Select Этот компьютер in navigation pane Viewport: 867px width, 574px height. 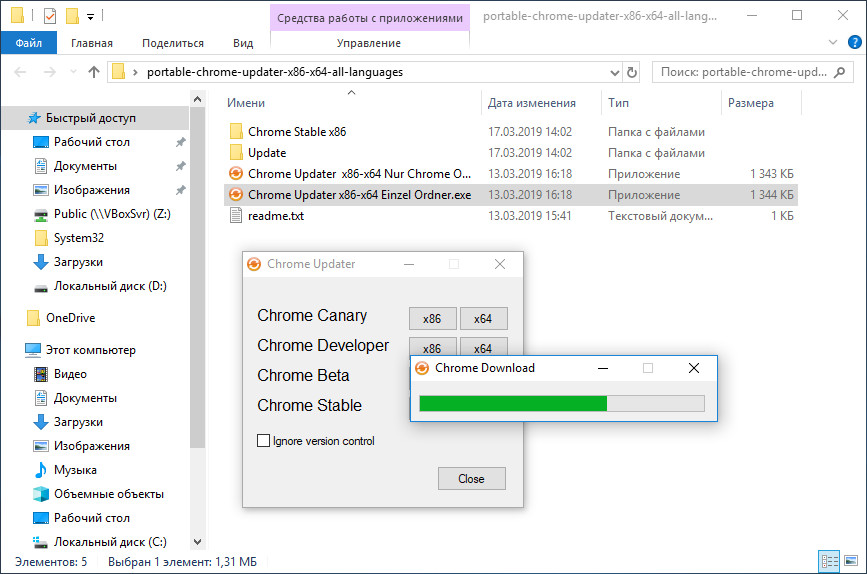point(91,350)
